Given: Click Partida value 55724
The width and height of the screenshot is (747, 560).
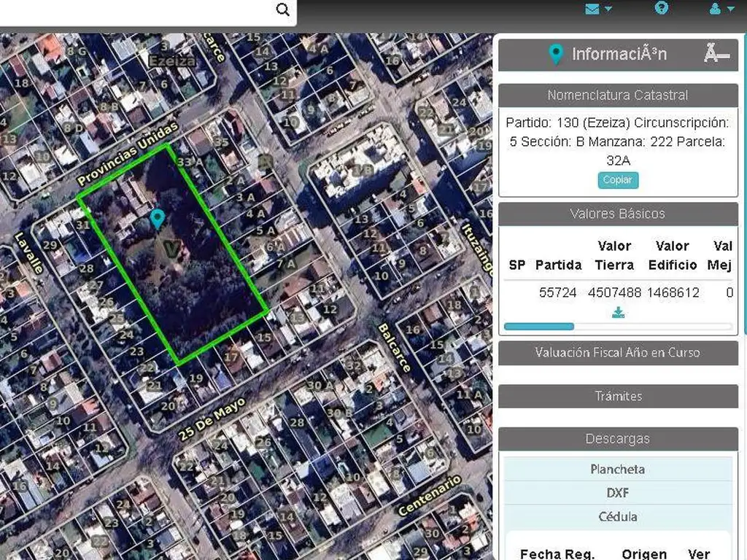Looking at the screenshot, I should (557, 292).
